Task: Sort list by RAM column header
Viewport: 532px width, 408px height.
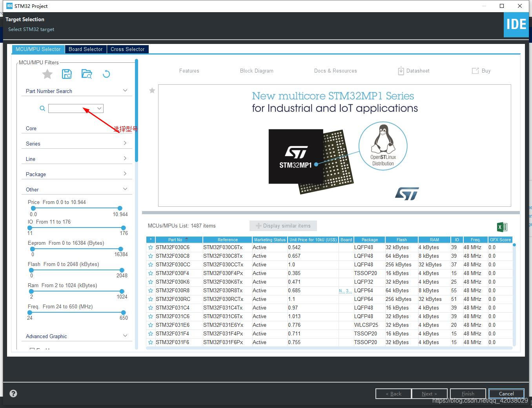Action: click(434, 240)
